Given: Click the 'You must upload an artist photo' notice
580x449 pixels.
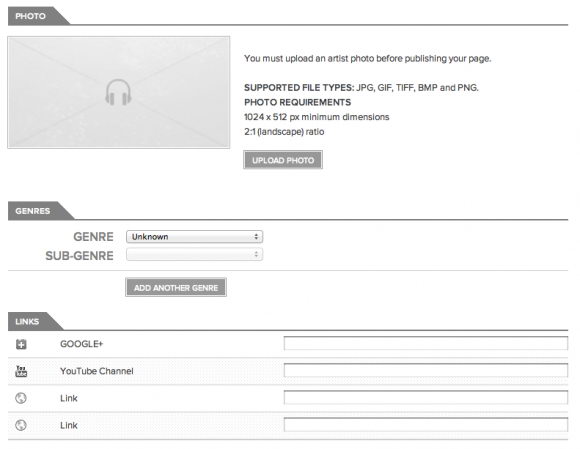Looking at the screenshot, I should coord(368,58).
